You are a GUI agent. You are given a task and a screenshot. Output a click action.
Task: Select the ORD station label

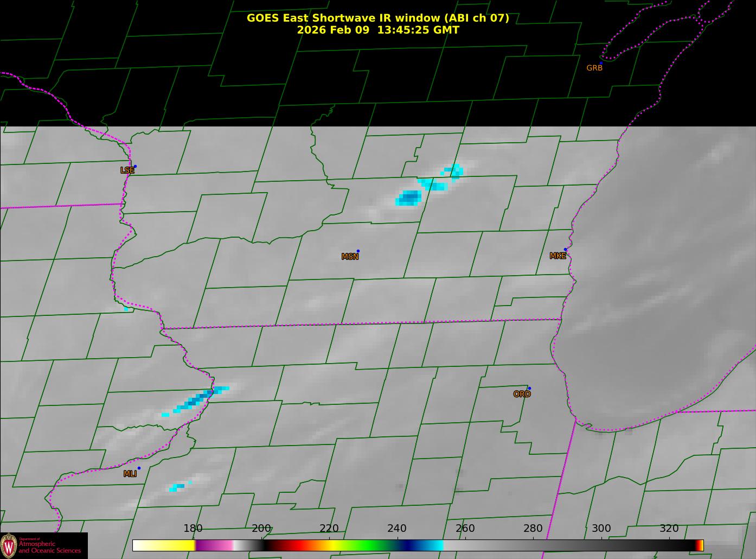[522, 395]
